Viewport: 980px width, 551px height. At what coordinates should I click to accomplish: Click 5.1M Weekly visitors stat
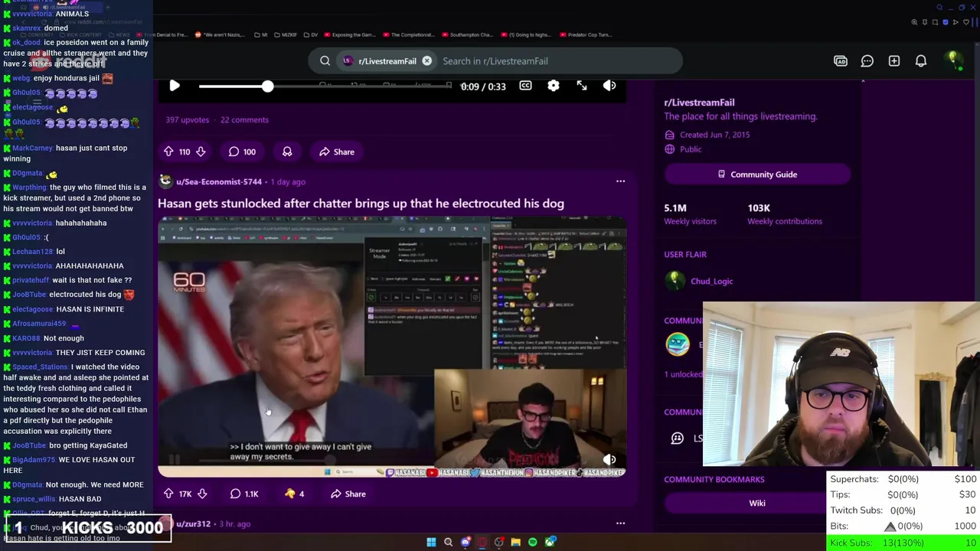coord(690,214)
